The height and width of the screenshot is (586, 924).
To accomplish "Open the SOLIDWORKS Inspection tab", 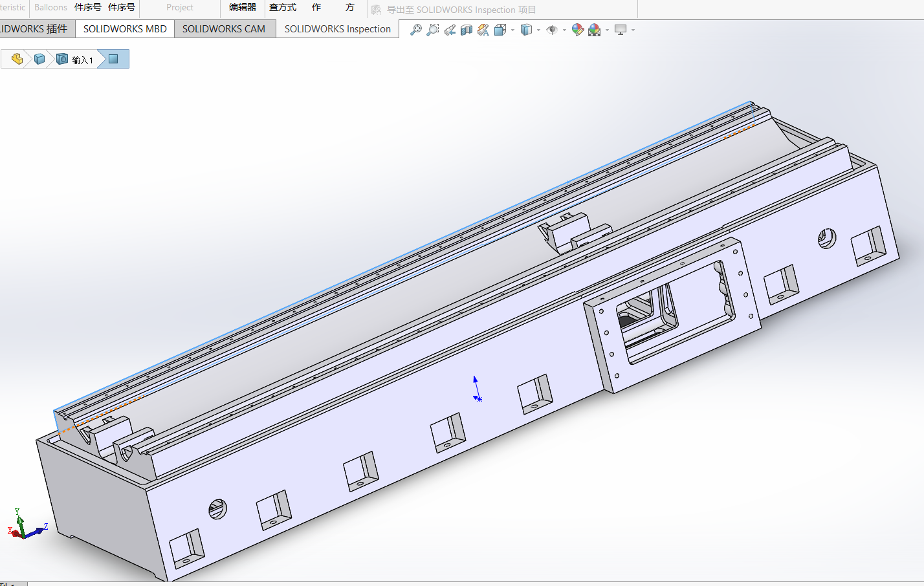I will pyautogui.click(x=337, y=29).
